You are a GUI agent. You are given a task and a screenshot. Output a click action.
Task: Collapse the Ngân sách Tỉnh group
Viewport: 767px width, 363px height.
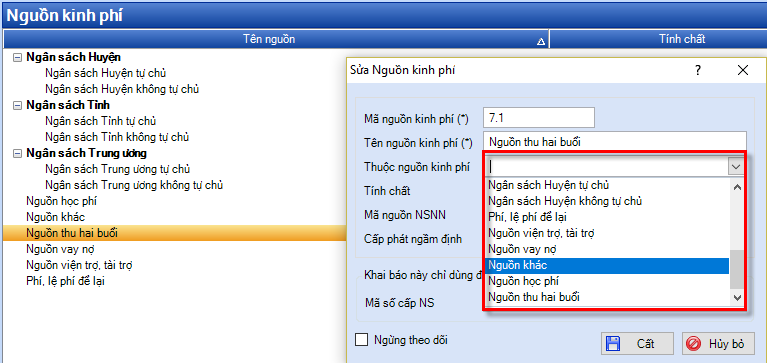pos(18,105)
